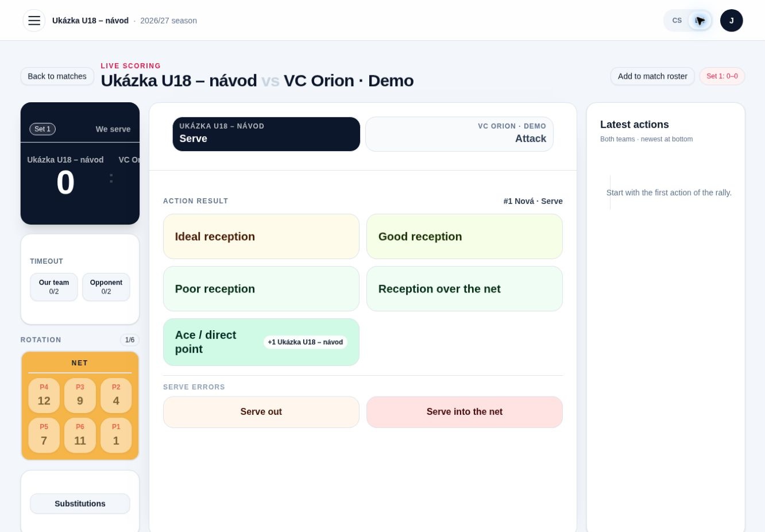This screenshot has height=532, width=765.
Task: Click the #1 Nová · Serve label
Action: (x=533, y=201)
